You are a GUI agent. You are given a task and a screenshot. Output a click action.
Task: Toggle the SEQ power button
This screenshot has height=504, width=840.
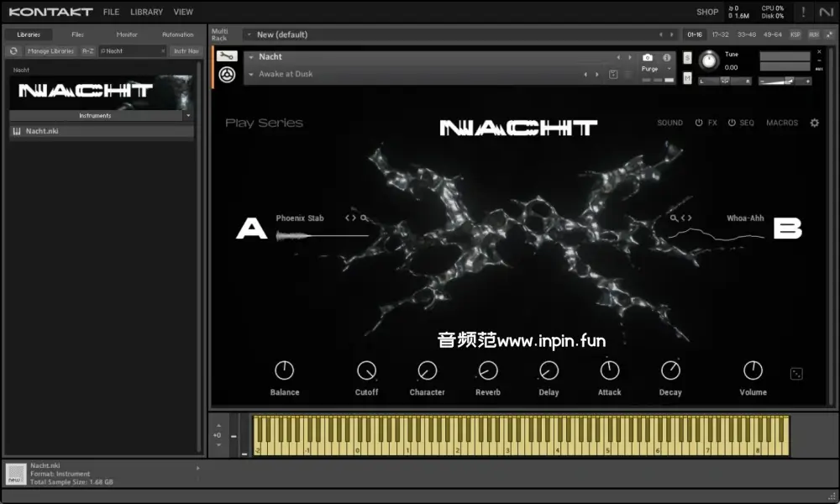coord(732,123)
